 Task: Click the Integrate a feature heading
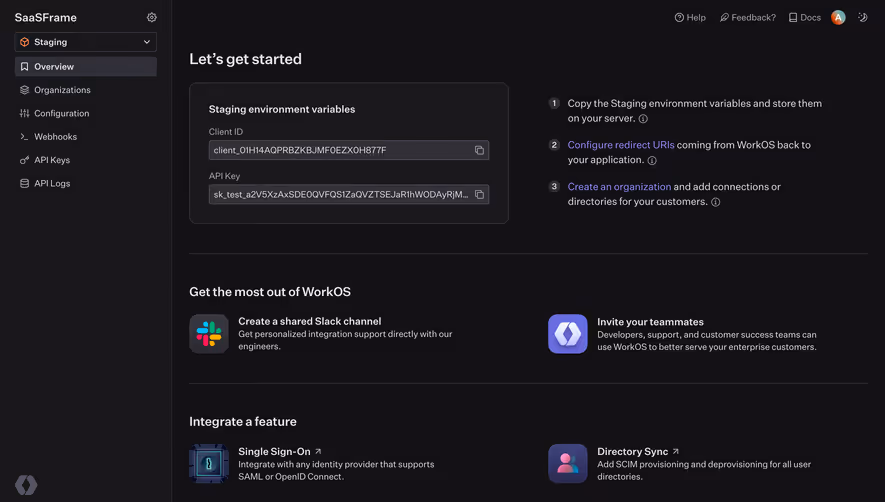[243, 422]
